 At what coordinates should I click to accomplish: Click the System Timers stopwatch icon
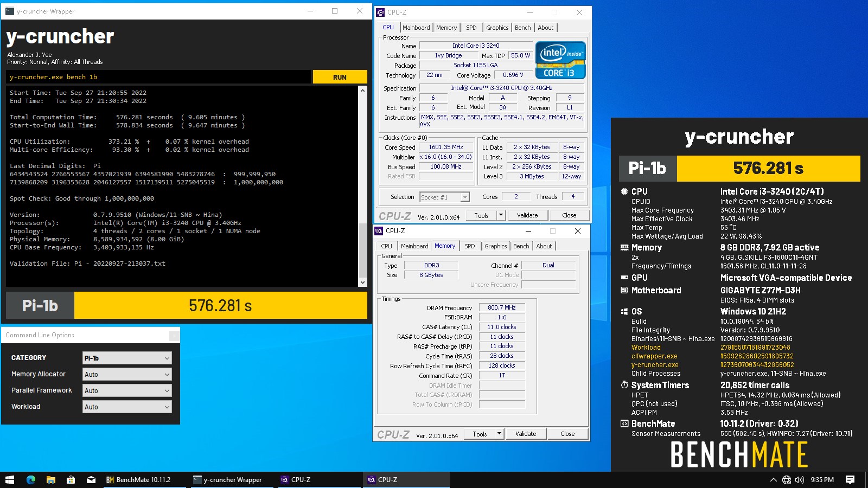[624, 385]
